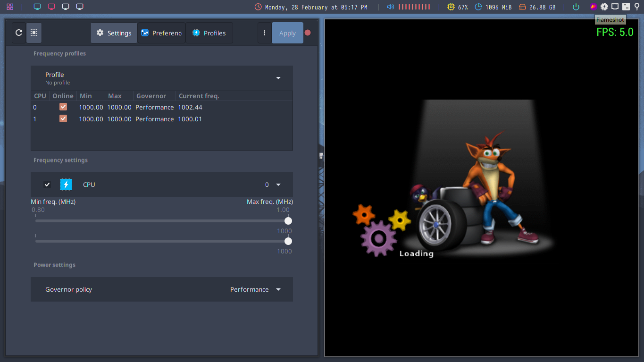The width and height of the screenshot is (644, 362).
Task: Open the three-dot menu next to Apply
Action: click(264, 33)
